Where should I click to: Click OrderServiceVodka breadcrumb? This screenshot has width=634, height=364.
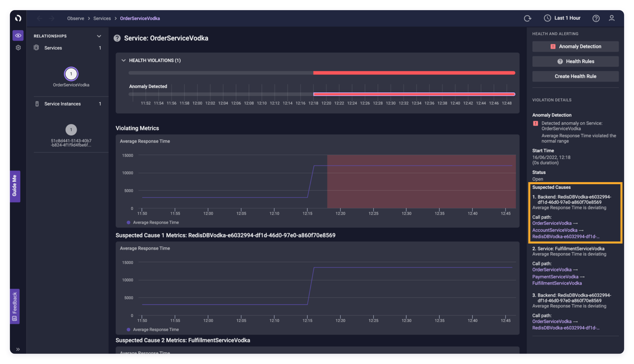click(140, 18)
